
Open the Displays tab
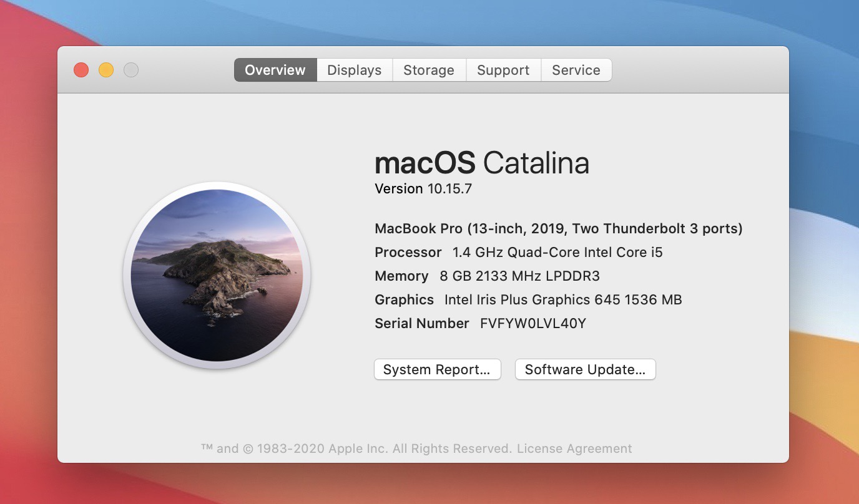click(354, 70)
